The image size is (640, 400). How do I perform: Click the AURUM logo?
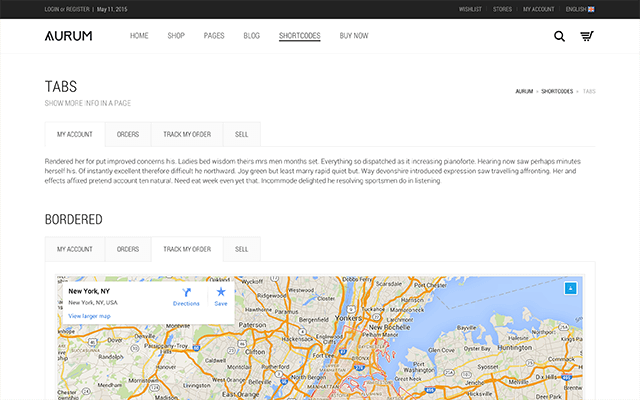(x=68, y=36)
